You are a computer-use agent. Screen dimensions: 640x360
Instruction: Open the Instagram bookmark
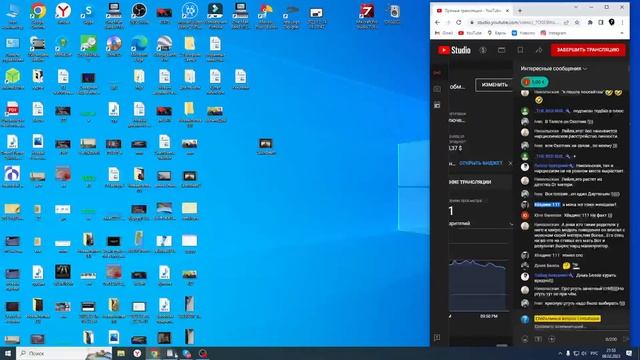pyautogui.click(x=553, y=33)
